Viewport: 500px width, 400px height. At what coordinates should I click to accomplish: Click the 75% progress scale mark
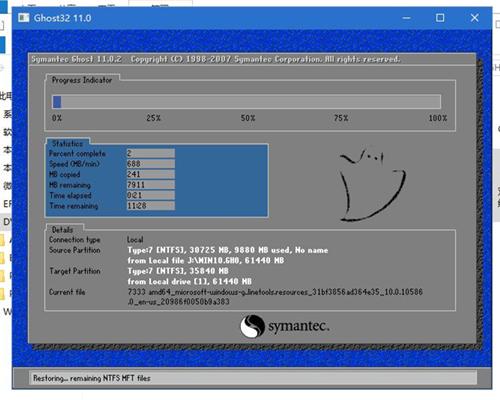pos(341,118)
